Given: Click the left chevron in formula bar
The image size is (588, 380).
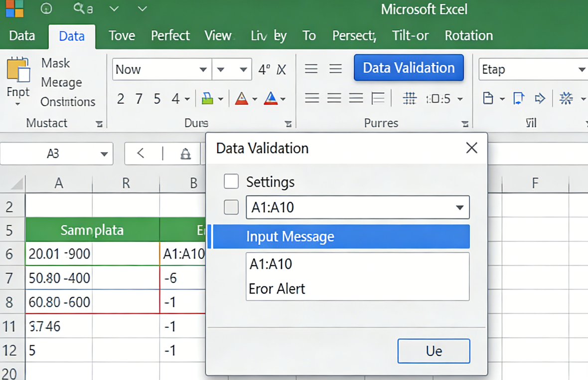Looking at the screenshot, I should pos(141,153).
